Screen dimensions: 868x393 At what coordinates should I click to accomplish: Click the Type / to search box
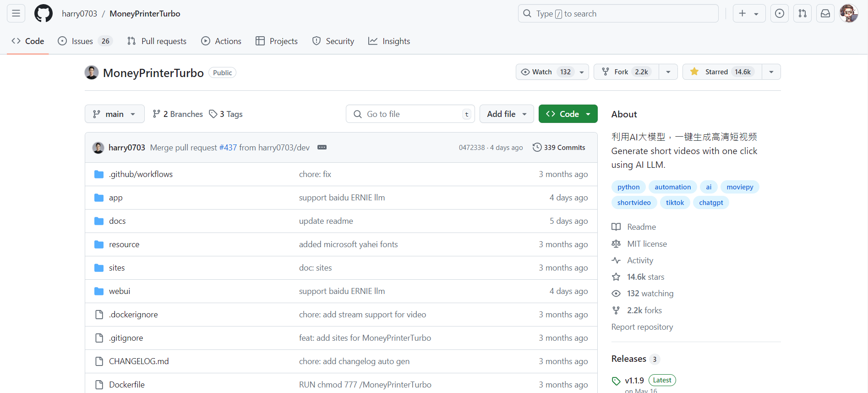tap(618, 13)
